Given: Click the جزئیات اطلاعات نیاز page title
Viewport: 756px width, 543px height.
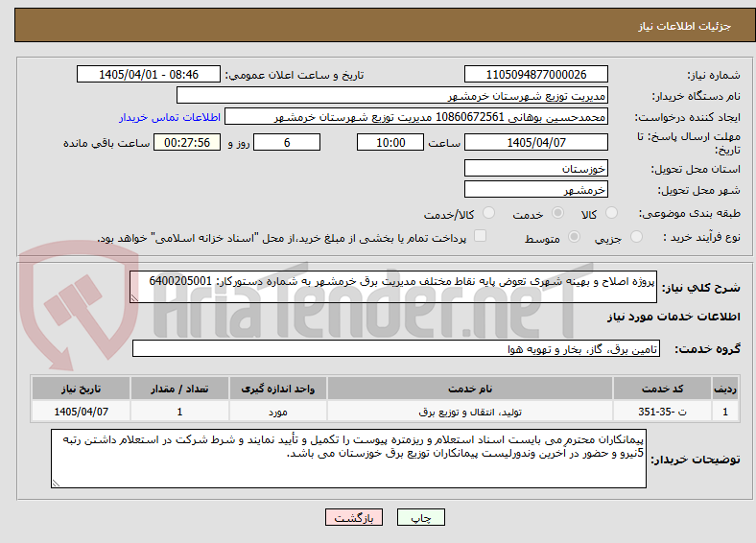Looking at the screenshot, I should [x=685, y=26].
